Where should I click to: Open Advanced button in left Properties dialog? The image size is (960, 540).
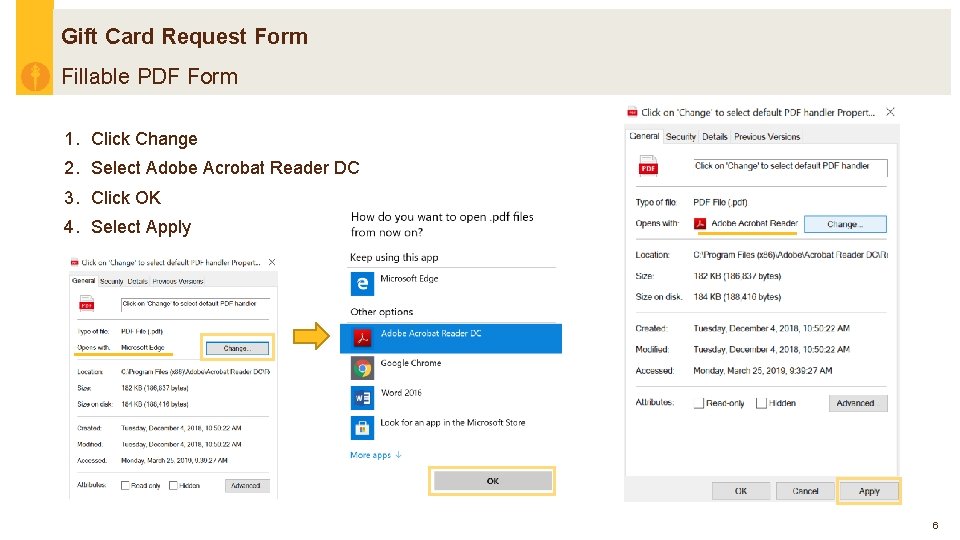click(246, 486)
